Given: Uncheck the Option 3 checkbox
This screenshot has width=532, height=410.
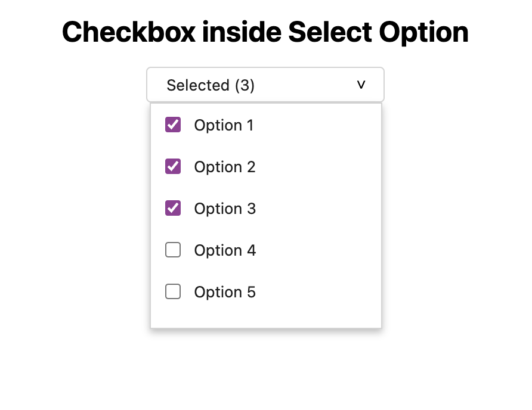Looking at the screenshot, I should [173, 208].
